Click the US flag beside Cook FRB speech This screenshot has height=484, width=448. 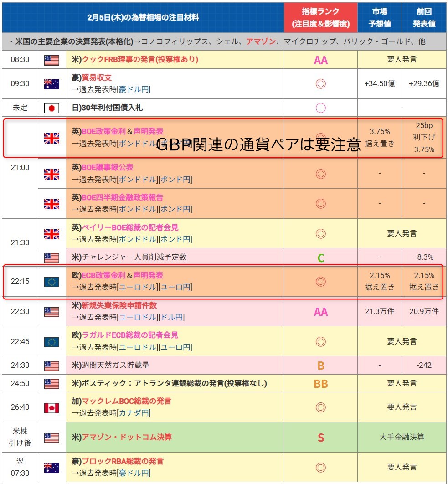click(51, 60)
